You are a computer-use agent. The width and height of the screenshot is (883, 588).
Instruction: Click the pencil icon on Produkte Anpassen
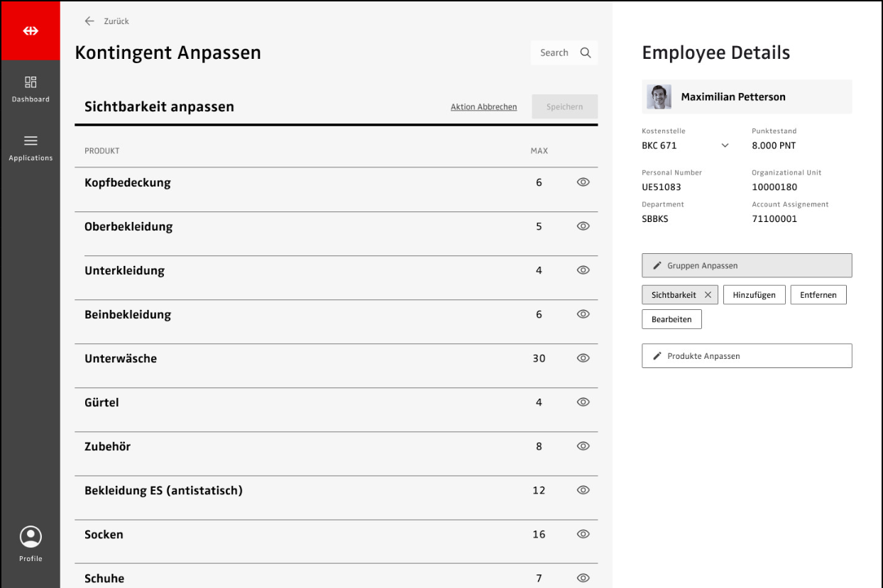coord(657,356)
